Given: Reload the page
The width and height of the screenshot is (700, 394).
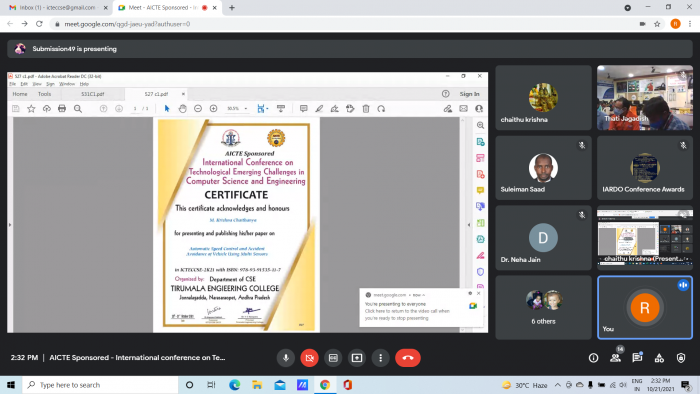Looking at the screenshot, I should click(x=39, y=24).
